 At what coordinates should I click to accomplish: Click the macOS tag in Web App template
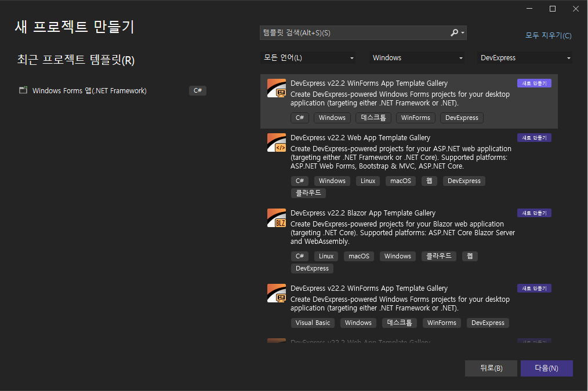coord(401,181)
